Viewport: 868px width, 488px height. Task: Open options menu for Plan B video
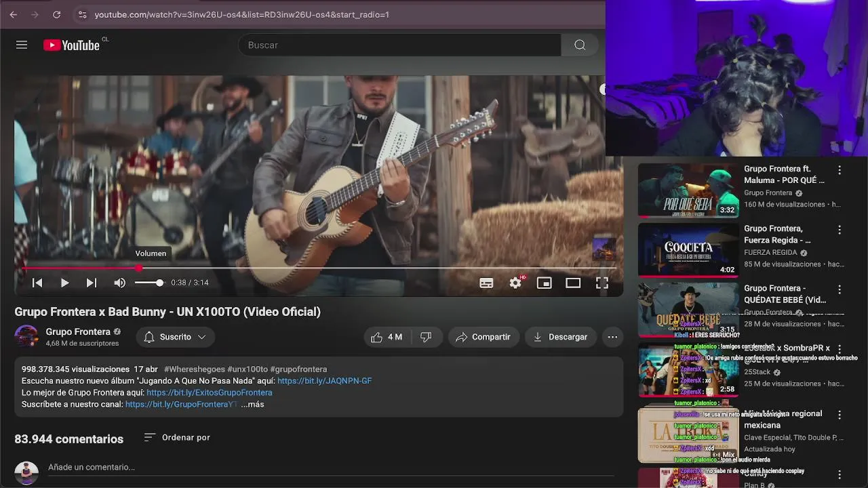[x=840, y=474]
